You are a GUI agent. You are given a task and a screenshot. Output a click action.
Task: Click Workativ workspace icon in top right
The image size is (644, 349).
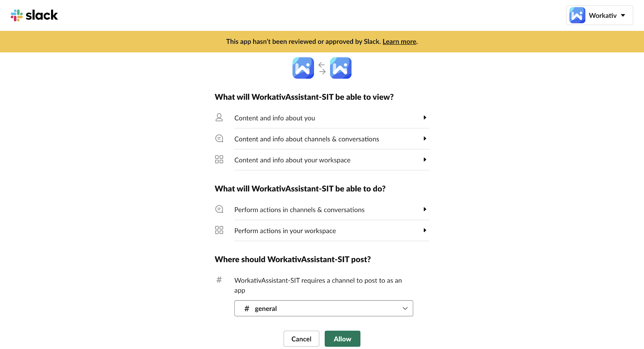(x=577, y=15)
